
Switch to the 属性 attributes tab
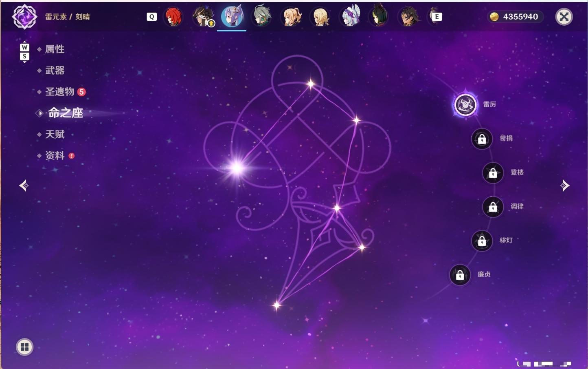55,49
